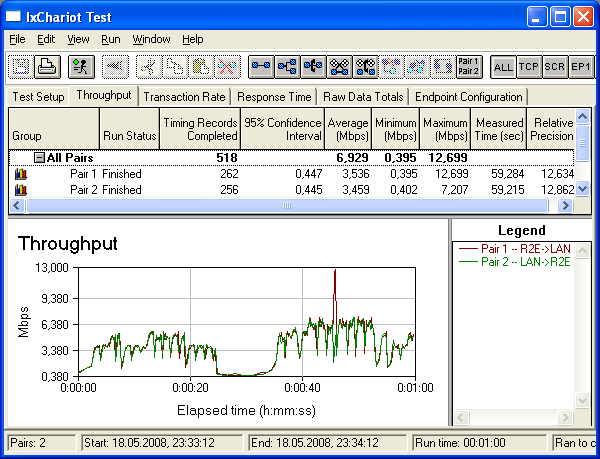Open the Raw Data Totals tab
Viewport: 600px width, 459px height.
363,97
